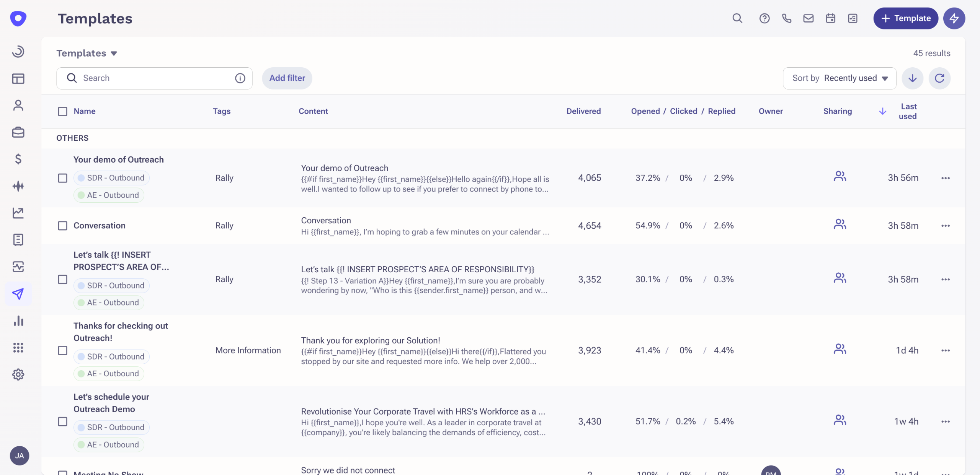
Task: Create new template with Template button
Action: pyautogui.click(x=905, y=18)
